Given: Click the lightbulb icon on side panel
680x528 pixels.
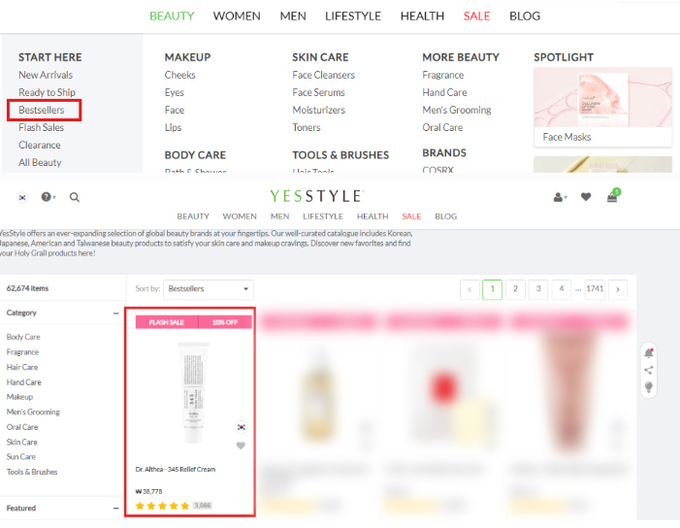Looking at the screenshot, I should pyautogui.click(x=649, y=387).
